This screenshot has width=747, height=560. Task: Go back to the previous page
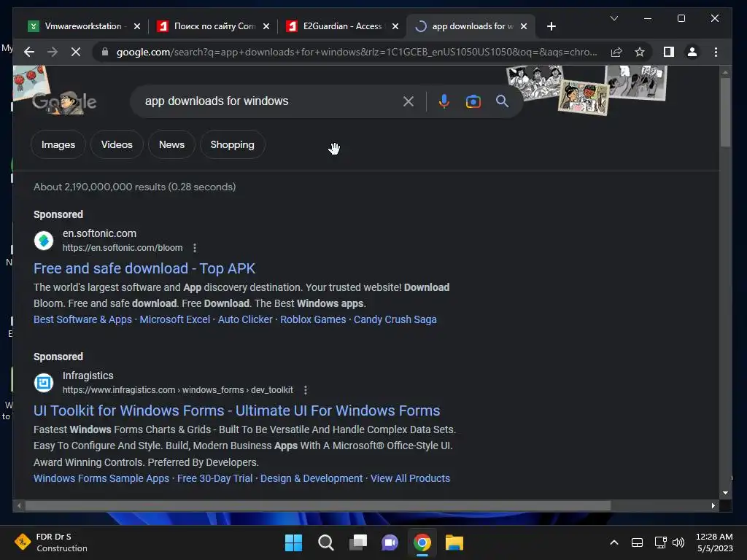pyautogui.click(x=29, y=52)
